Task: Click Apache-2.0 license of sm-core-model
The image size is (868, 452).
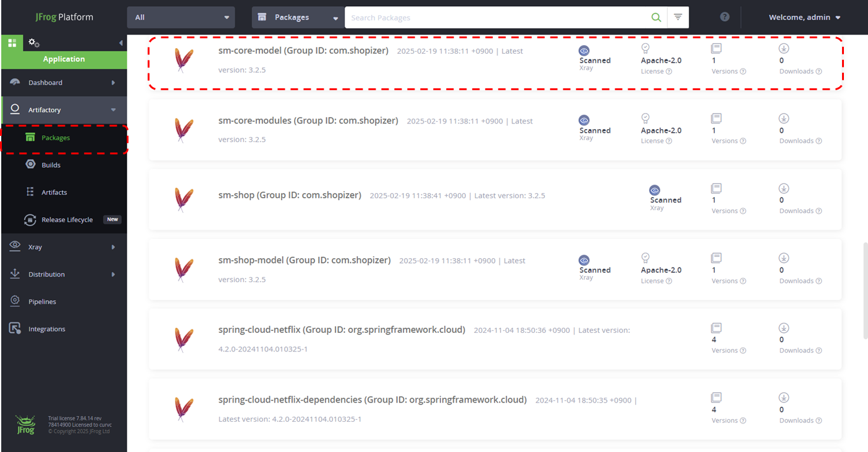Action: (661, 61)
